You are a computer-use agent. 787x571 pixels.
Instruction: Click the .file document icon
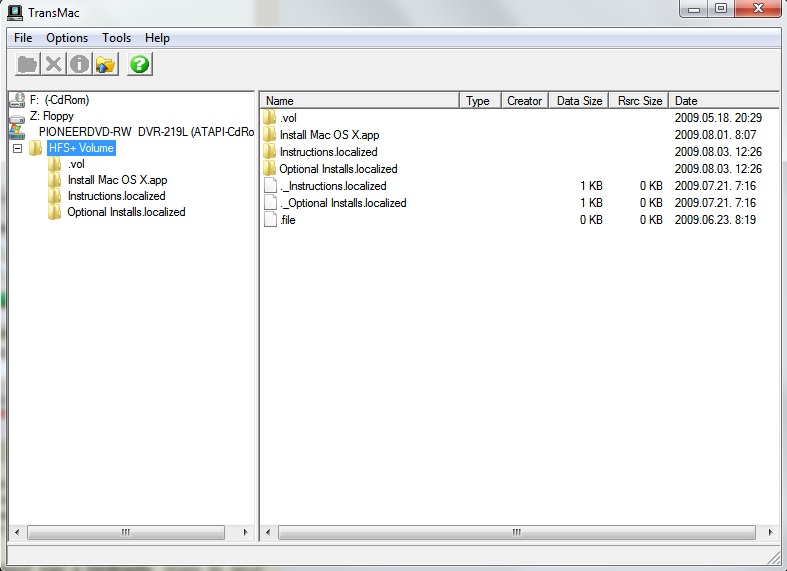271,220
